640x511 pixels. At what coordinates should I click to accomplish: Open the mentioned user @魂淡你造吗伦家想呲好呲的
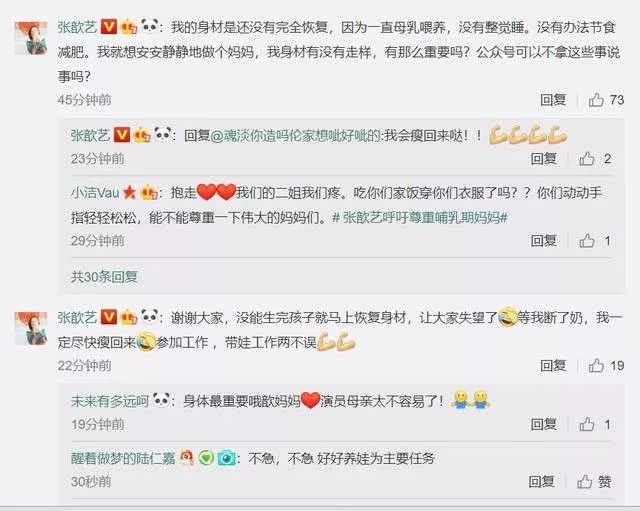[296, 136]
